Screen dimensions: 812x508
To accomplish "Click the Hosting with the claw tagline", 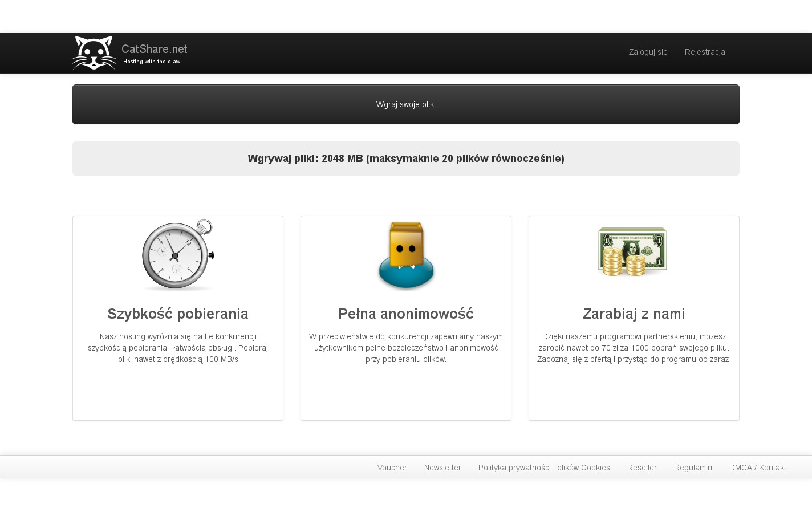I will (x=152, y=62).
